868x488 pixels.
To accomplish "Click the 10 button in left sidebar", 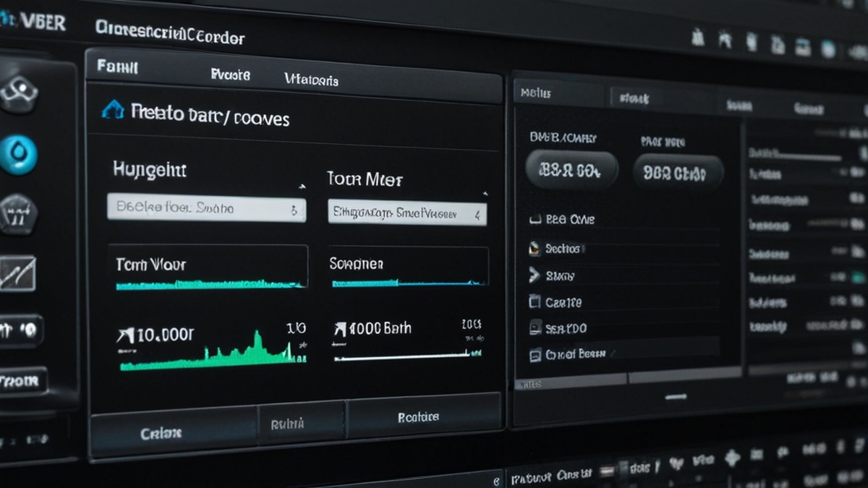I will pos(20,331).
